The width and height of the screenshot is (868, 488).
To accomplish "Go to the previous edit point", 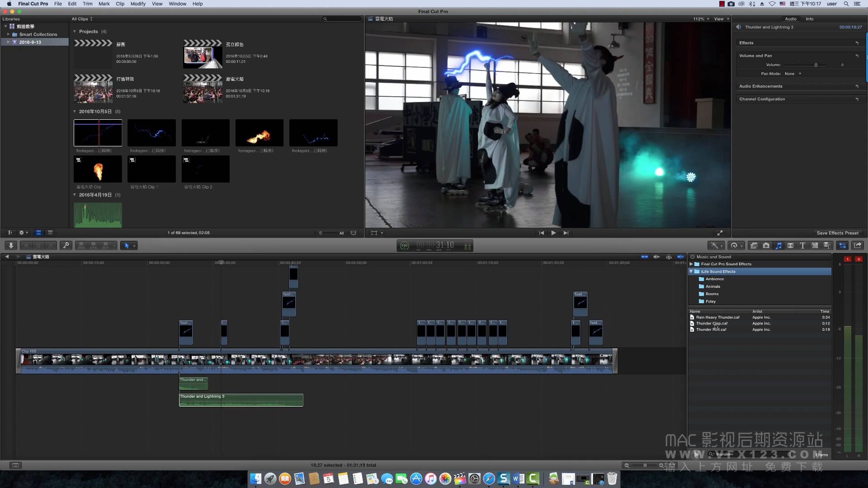I will [x=542, y=233].
